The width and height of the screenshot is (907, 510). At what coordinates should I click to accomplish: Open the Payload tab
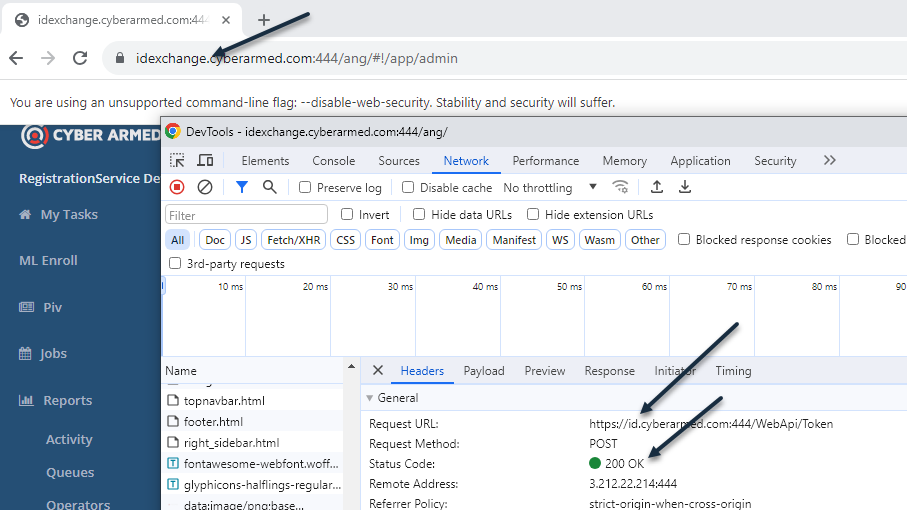tap(484, 371)
